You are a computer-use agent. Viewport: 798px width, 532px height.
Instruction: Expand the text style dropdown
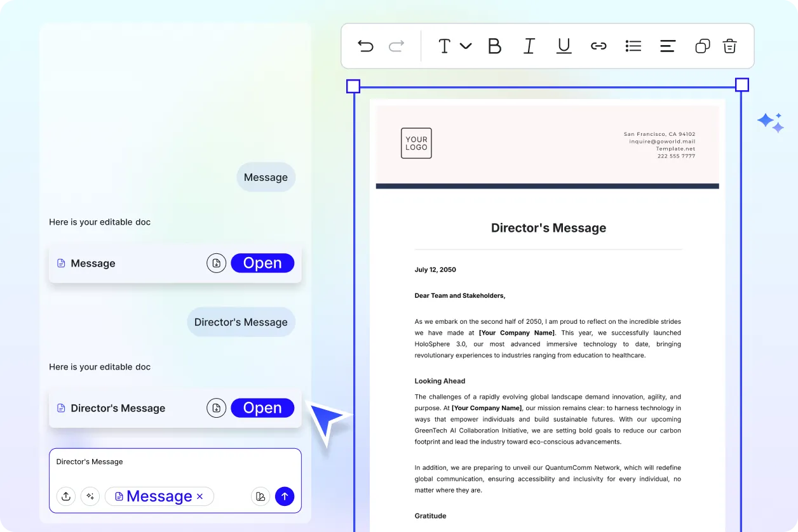[467, 46]
